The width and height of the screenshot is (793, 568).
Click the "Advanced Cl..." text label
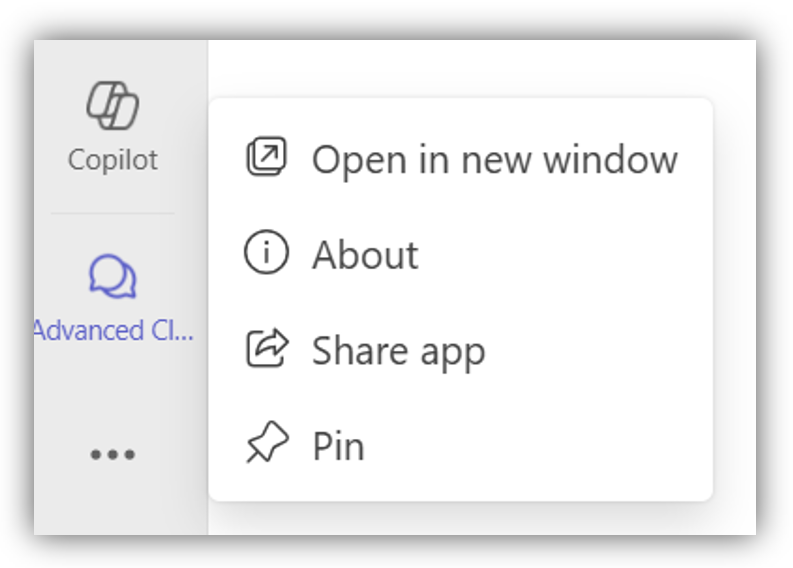click(113, 331)
